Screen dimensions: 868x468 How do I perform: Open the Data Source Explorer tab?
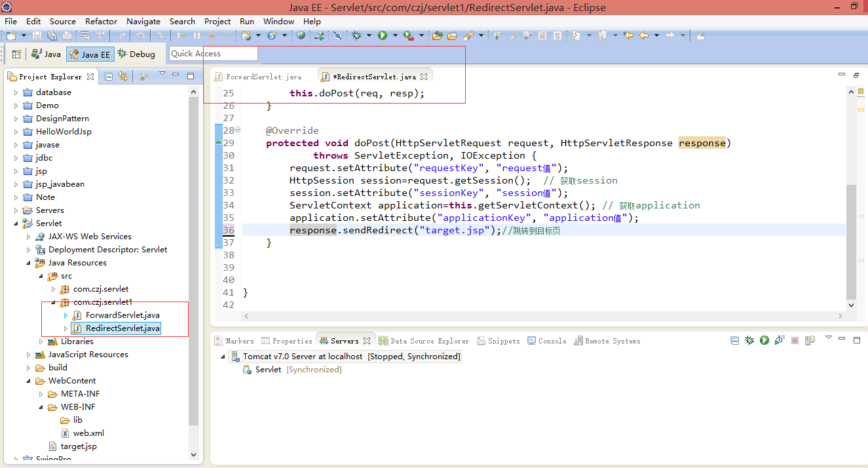tap(424, 341)
